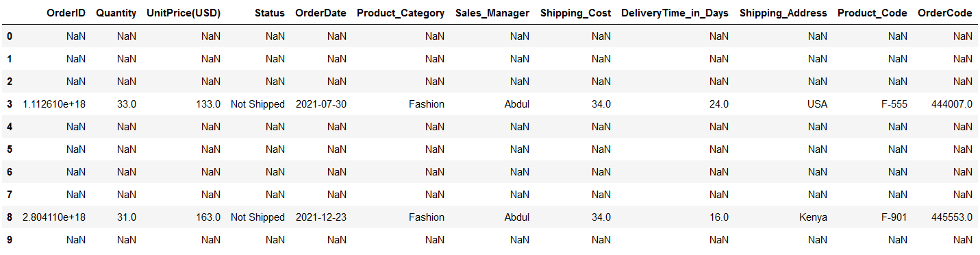Viewport: 980px width, 255px height.
Task: Select the Shipping_Address column header
Action: pos(783,13)
